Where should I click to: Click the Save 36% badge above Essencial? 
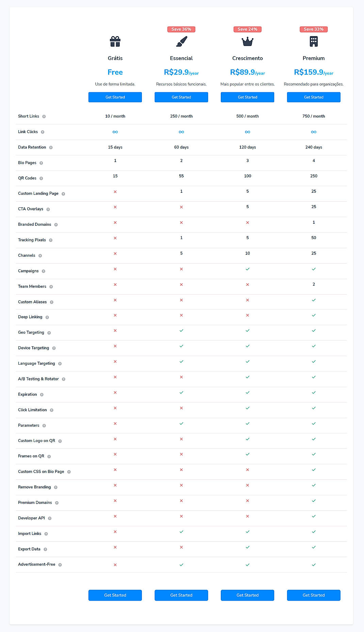pos(181,29)
